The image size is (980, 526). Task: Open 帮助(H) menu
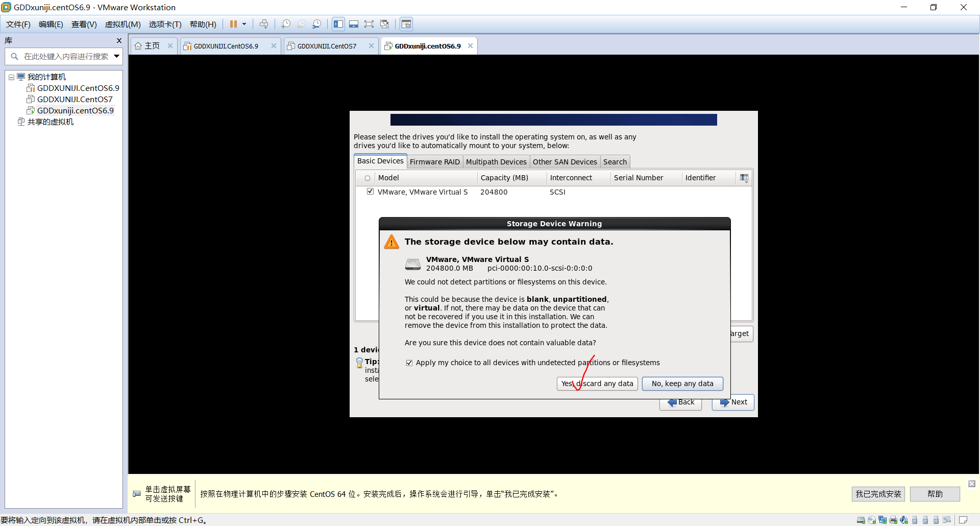[203, 24]
